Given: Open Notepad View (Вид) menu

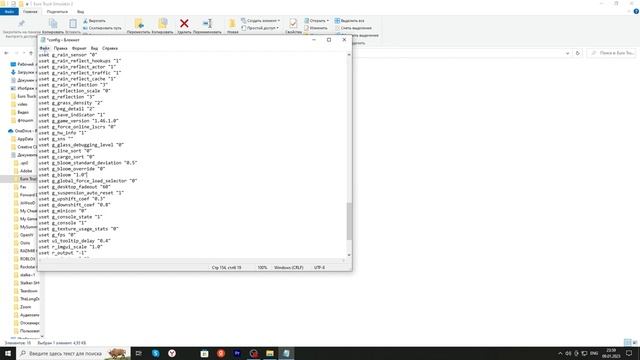Looking at the screenshot, I should click(94, 48).
